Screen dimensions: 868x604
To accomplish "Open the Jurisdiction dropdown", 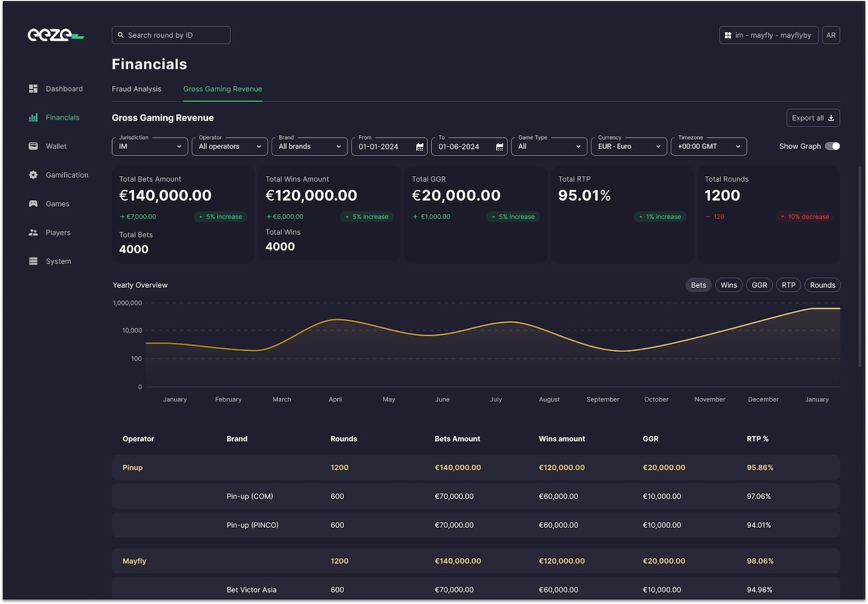I will point(149,146).
